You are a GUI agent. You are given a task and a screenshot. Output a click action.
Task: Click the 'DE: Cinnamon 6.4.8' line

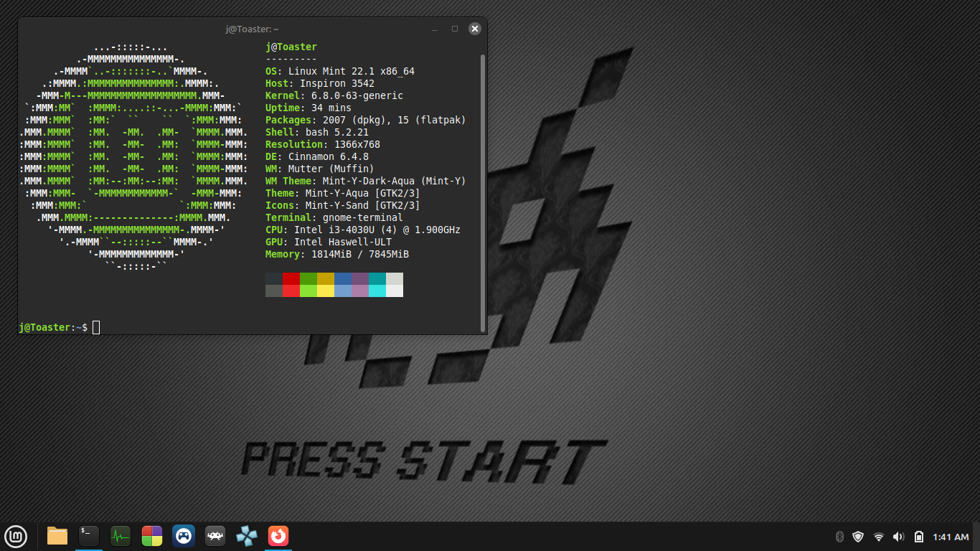(x=317, y=156)
